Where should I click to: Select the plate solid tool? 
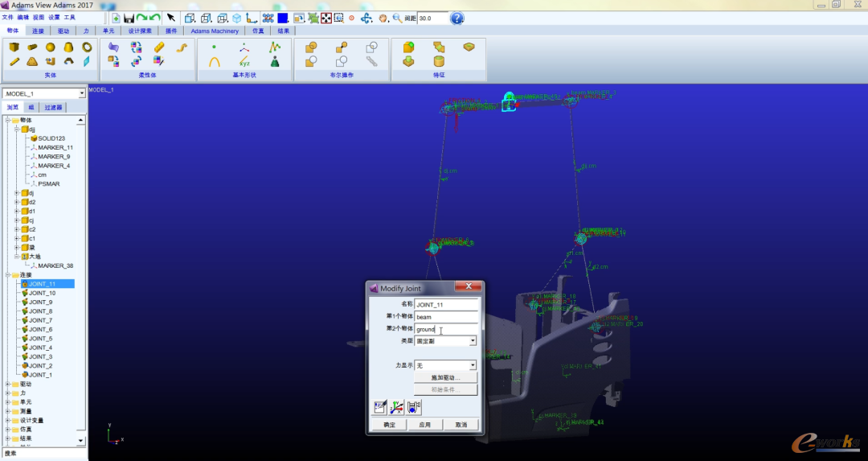(33, 61)
